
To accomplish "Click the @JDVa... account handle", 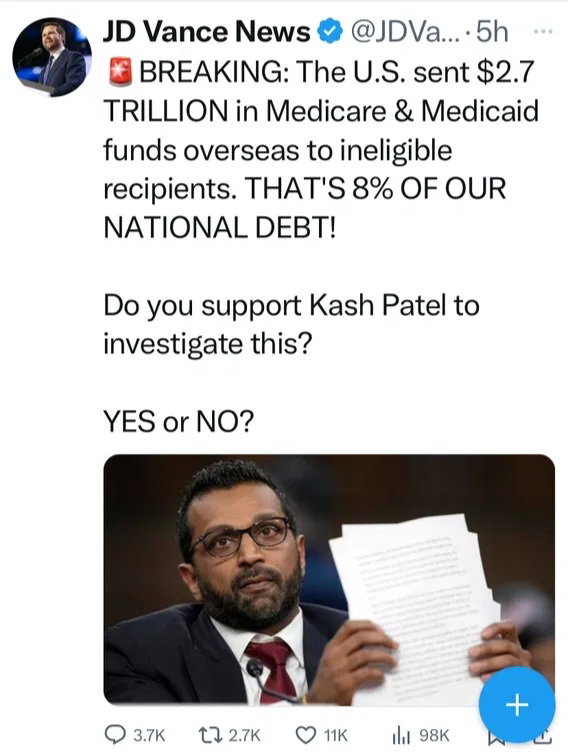I will pyautogui.click(x=405, y=32).
